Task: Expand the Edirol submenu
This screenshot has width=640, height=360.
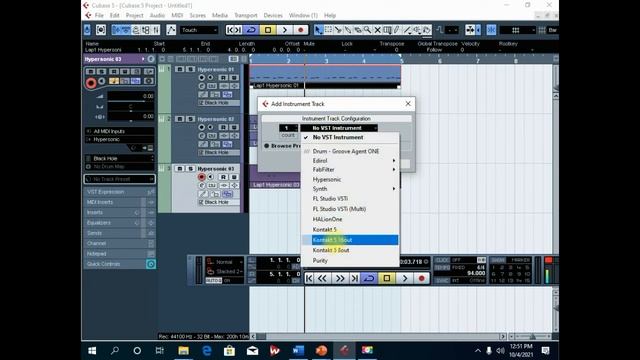Action: click(350, 161)
